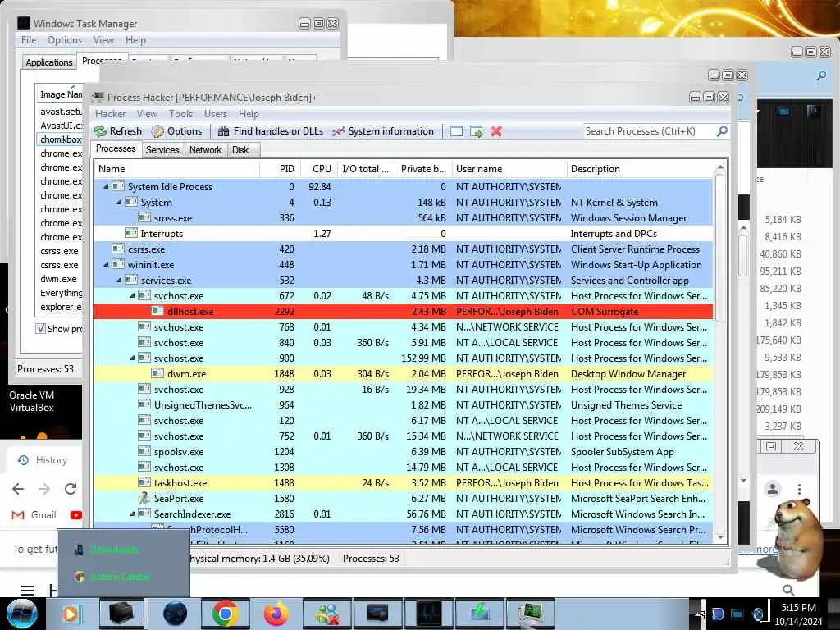The width and height of the screenshot is (840, 630).
Task: Click the SeaPort.exe process icon
Action: pyautogui.click(x=144, y=498)
